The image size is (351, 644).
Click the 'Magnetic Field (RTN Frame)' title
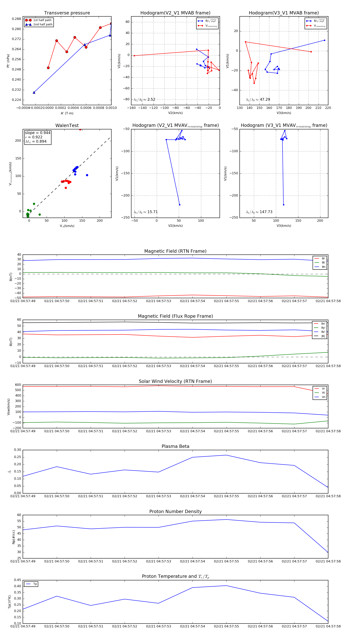tap(175, 251)
